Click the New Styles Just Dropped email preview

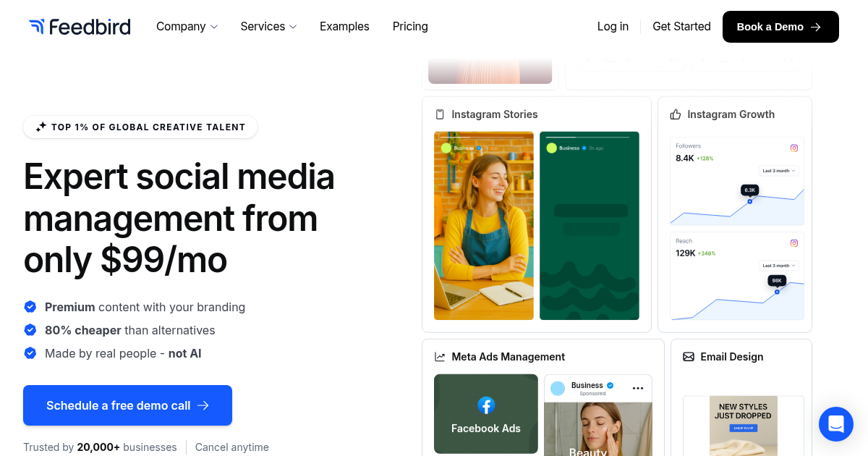[744, 426]
